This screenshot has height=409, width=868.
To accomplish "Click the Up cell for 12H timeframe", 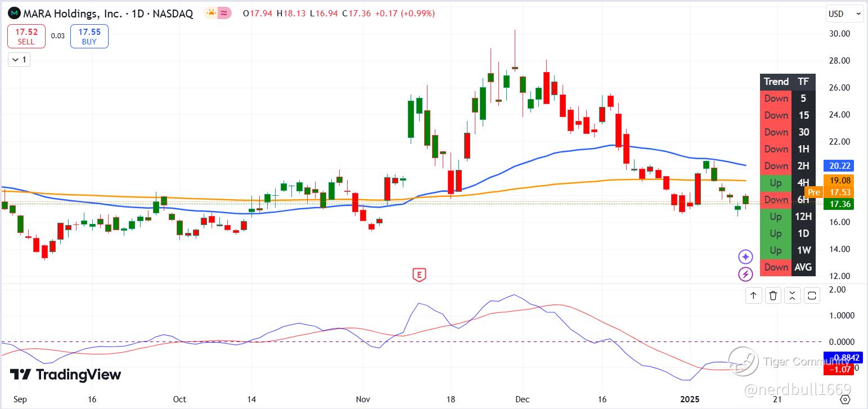I will 776,217.
